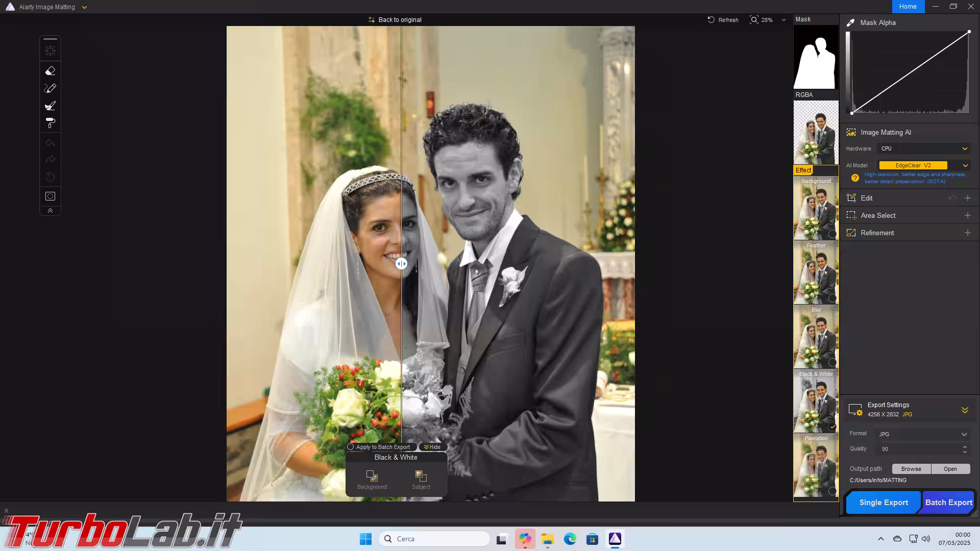The width and height of the screenshot is (980, 551).
Task: Click the yellow question mark help icon
Action: coord(855,178)
